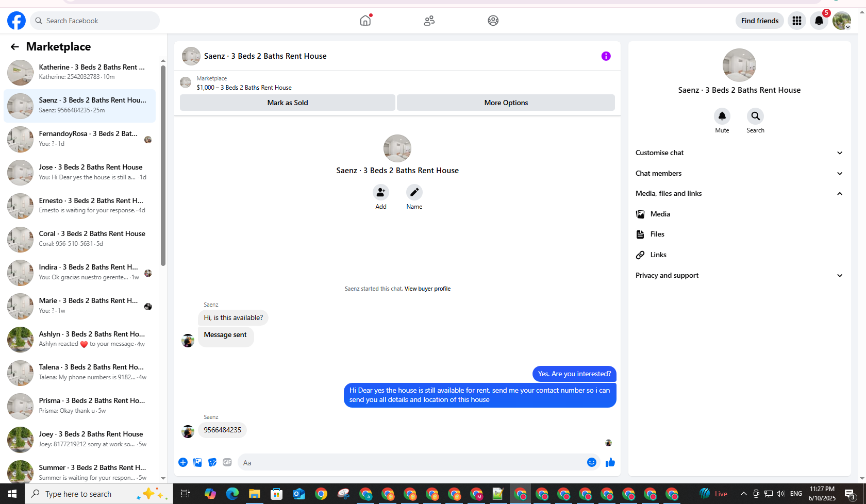
Task: Click More Options button
Action: coord(506,103)
